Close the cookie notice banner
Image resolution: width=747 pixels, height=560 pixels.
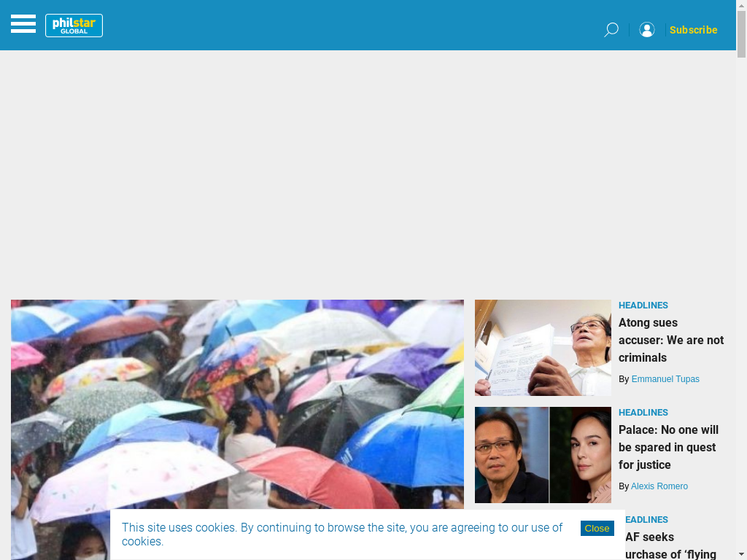tap(597, 528)
